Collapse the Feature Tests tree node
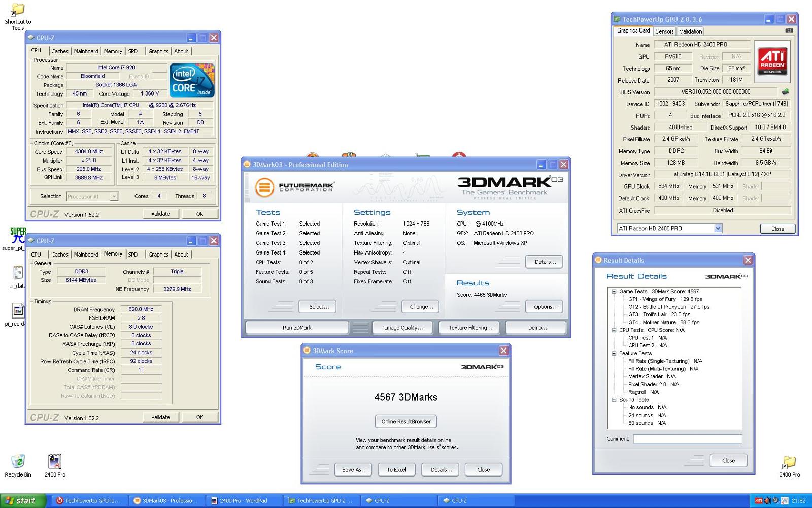This screenshot has height=508, width=812. pyautogui.click(x=614, y=353)
